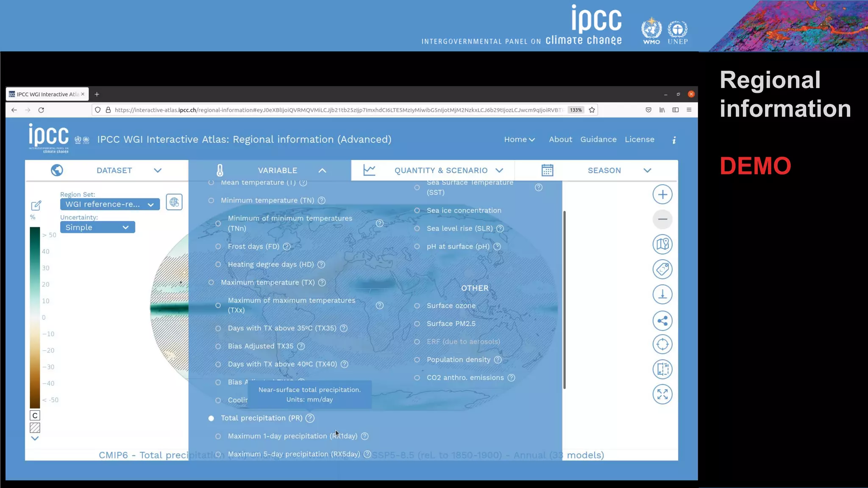The image size is (868, 488).
Task: Open the browser hamburger menu
Action: pyautogui.click(x=689, y=110)
